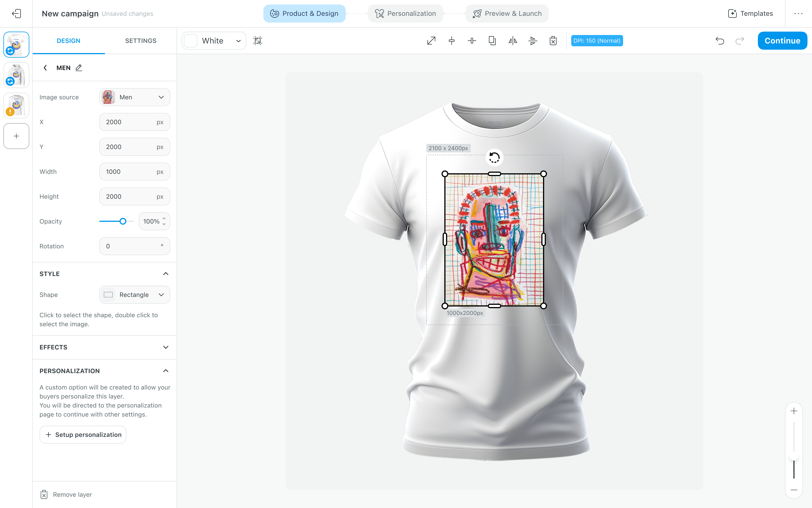Click Setup personalization button
The height and width of the screenshot is (508, 812).
point(83,435)
